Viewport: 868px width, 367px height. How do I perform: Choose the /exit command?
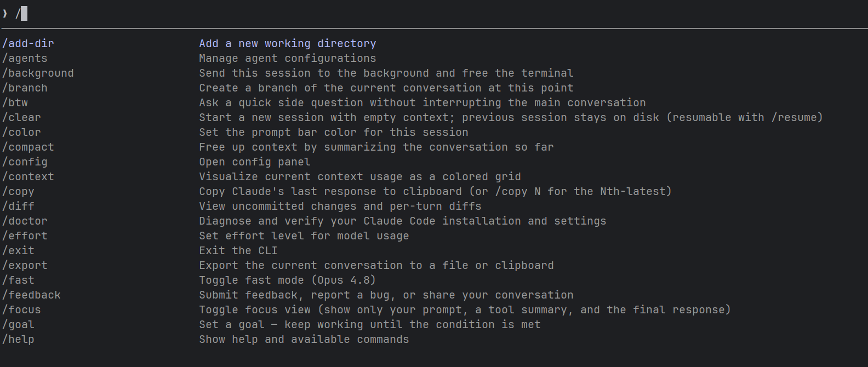[18, 250]
